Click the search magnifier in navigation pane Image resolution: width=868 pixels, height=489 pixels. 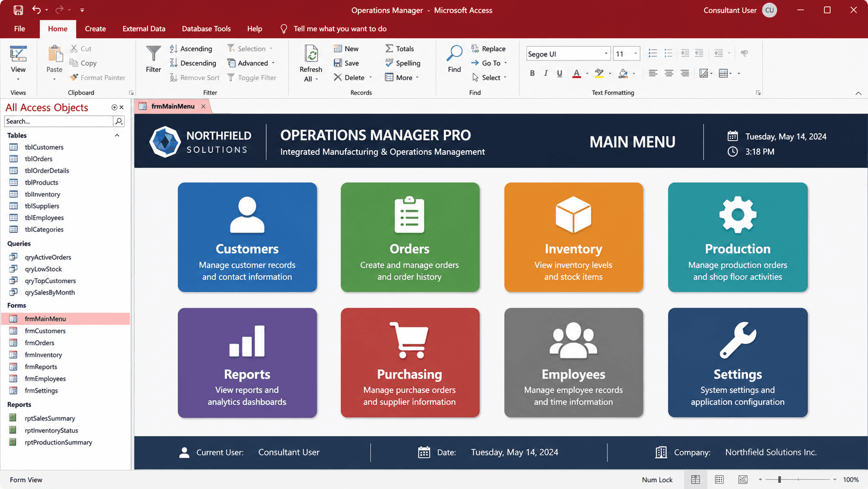pos(119,121)
